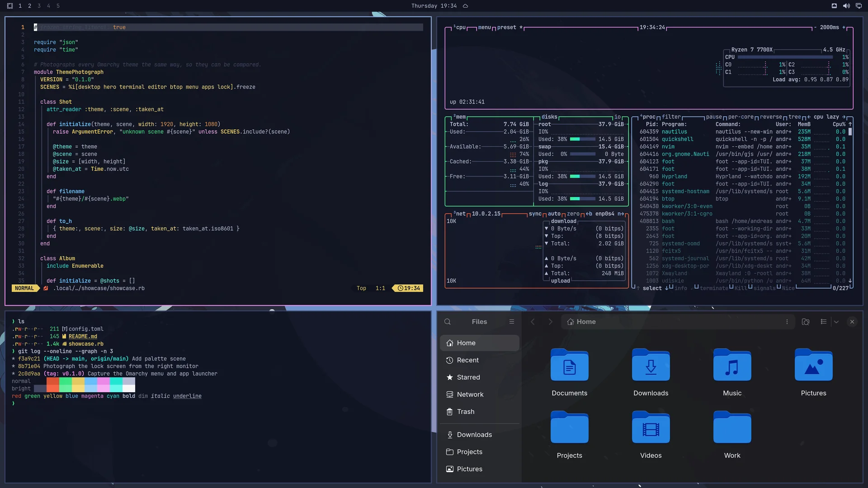Toggle btop tree view
Image resolution: width=868 pixels, height=488 pixels.
(x=794, y=117)
